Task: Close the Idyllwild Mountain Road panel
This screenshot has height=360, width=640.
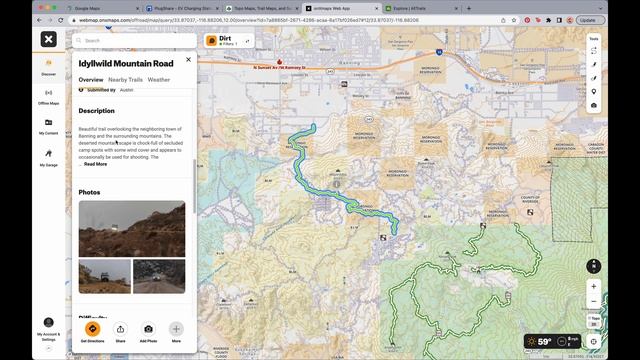Action: (188, 60)
